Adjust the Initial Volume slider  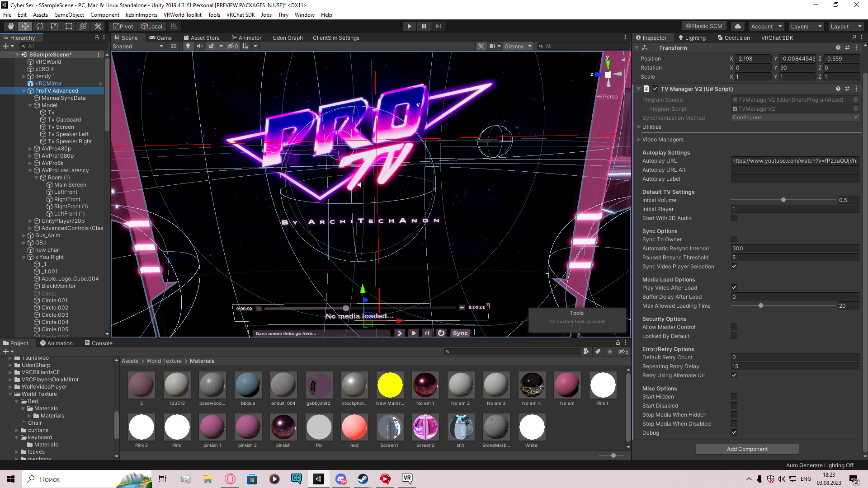tap(783, 200)
